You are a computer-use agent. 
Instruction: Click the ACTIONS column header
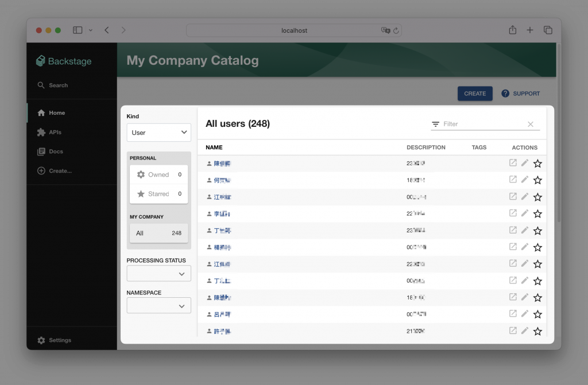tap(525, 147)
